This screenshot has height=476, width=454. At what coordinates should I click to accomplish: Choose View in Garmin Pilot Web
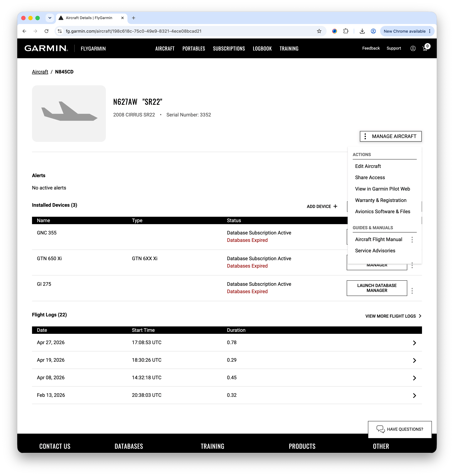coord(382,189)
